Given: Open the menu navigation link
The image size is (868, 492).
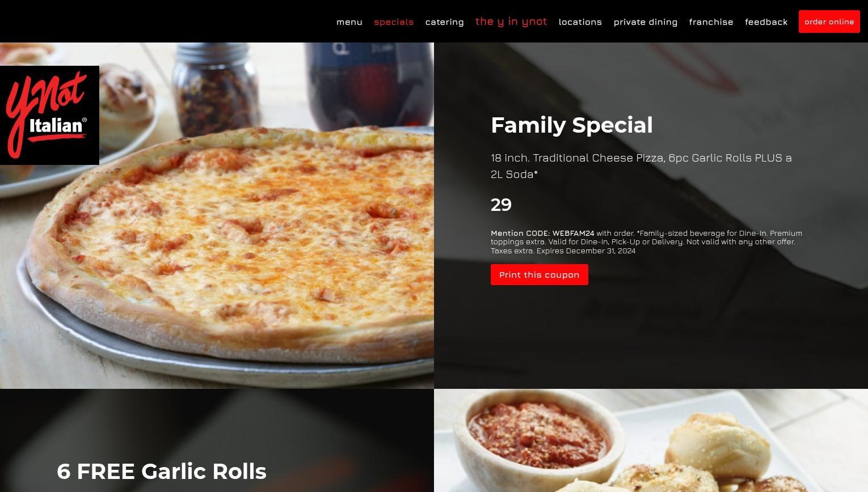Looking at the screenshot, I should click(x=349, y=22).
